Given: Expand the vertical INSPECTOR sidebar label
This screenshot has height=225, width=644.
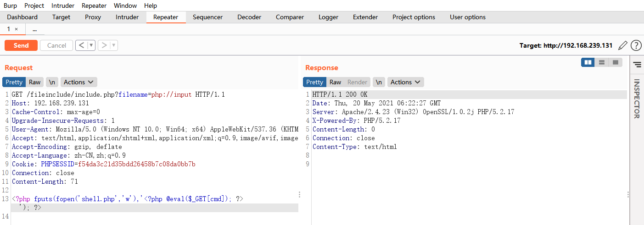Looking at the screenshot, I should point(637,99).
